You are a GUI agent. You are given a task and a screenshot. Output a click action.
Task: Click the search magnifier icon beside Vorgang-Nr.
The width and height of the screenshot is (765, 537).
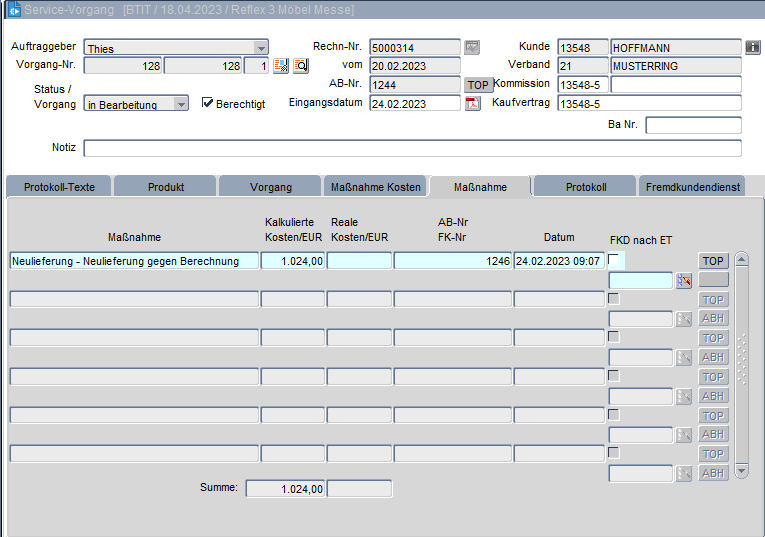[300, 66]
